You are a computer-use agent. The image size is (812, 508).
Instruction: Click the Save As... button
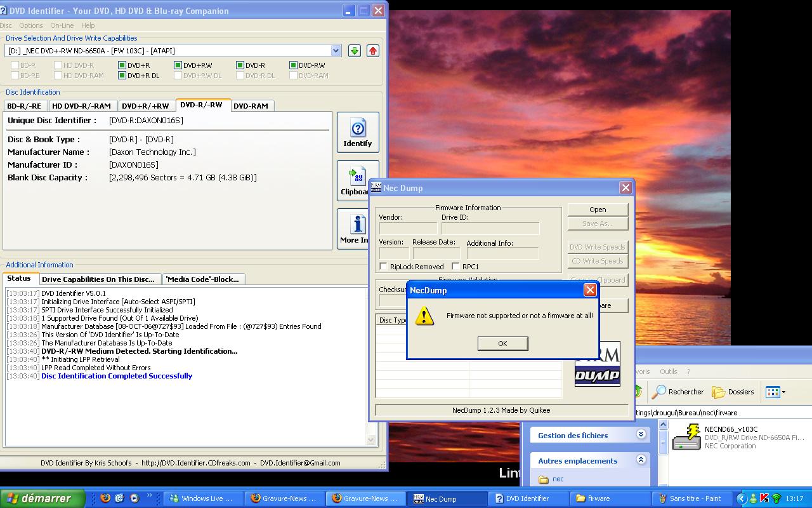point(598,224)
